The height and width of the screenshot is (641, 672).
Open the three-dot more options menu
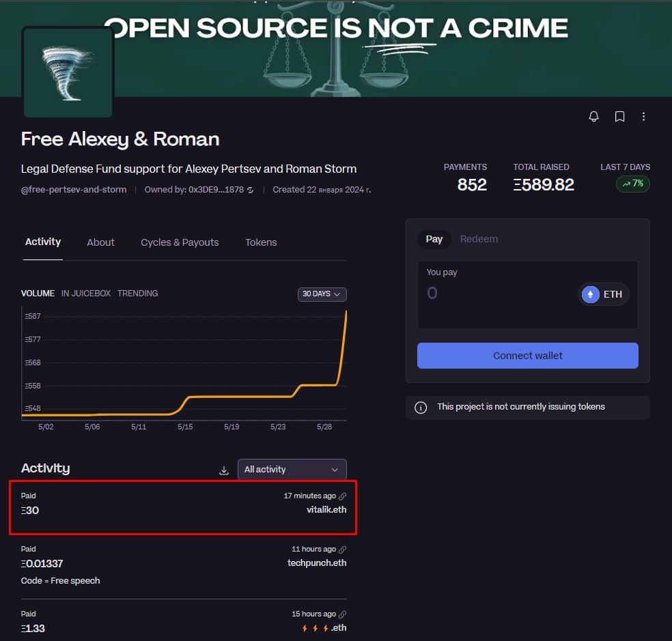click(x=643, y=117)
